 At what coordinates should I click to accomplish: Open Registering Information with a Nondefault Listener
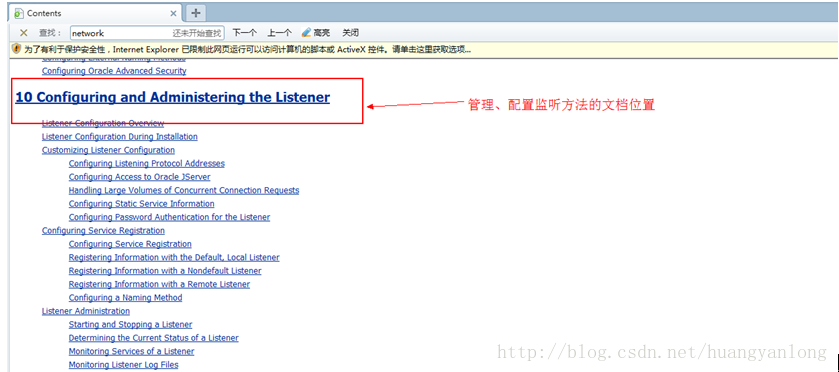pos(165,270)
